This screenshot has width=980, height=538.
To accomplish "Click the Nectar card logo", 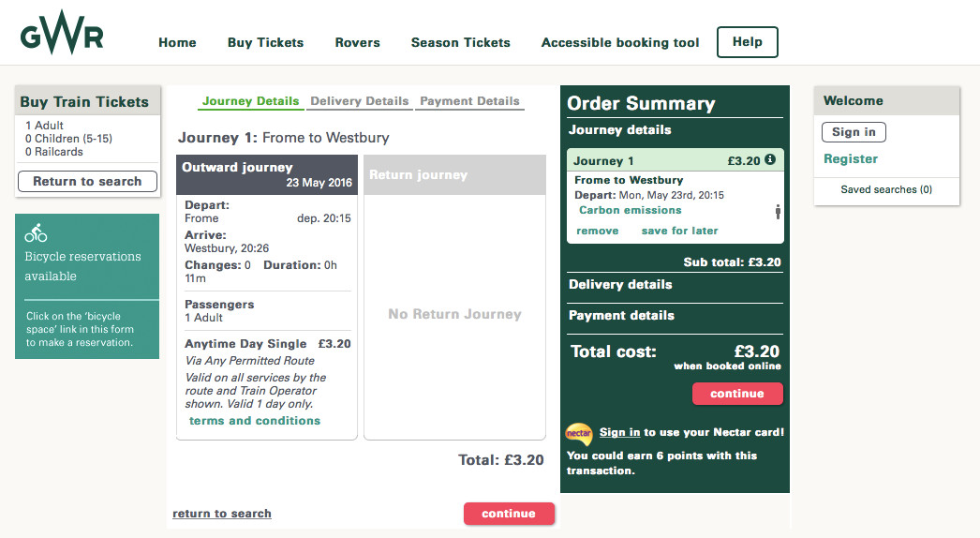I will (x=579, y=433).
